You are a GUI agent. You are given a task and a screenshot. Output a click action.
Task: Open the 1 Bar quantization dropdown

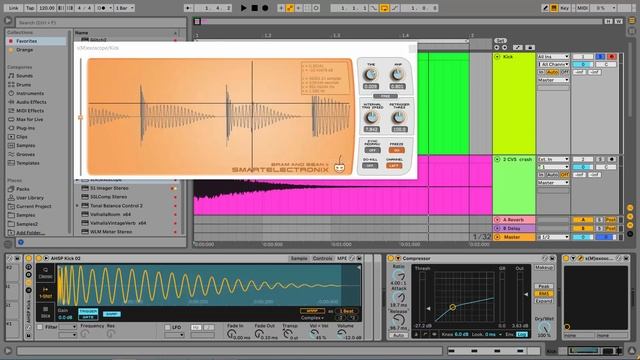coord(124,8)
